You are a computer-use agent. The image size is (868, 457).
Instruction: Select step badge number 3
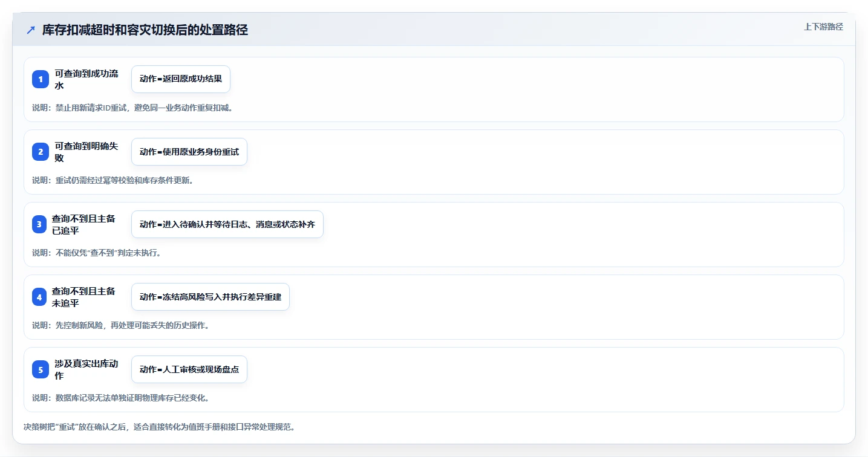tap(39, 224)
